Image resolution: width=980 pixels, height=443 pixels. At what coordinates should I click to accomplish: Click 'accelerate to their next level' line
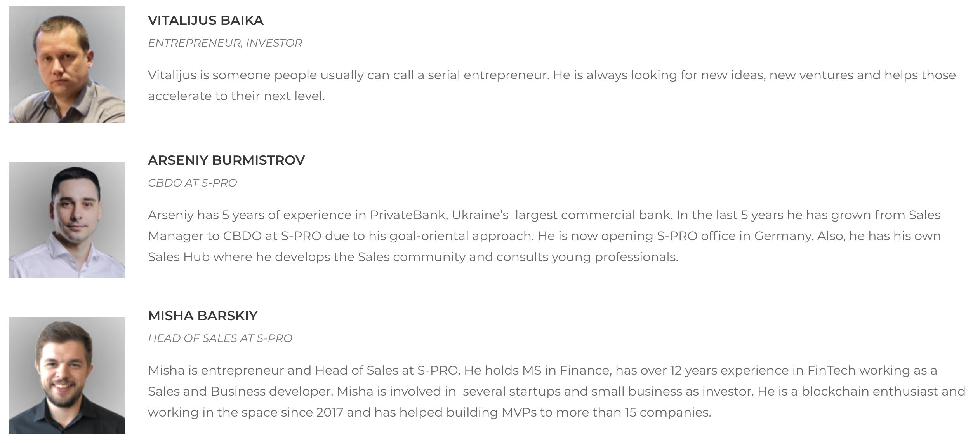[x=236, y=96]
